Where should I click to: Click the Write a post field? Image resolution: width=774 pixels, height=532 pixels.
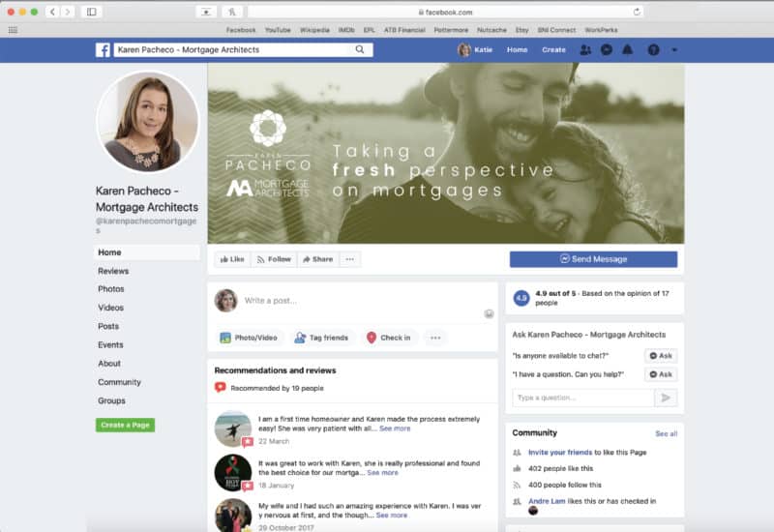coord(358,301)
